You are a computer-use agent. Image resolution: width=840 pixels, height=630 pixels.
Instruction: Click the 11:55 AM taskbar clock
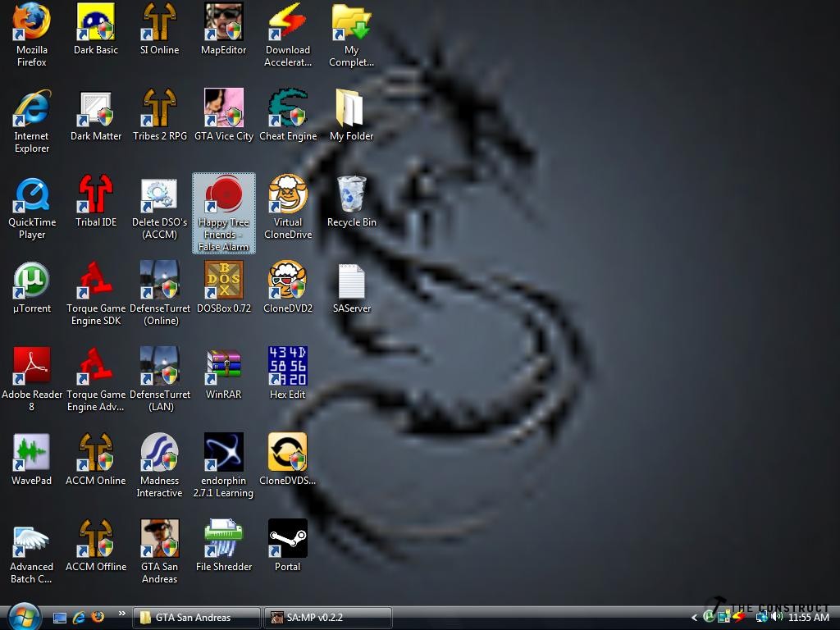click(809, 618)
